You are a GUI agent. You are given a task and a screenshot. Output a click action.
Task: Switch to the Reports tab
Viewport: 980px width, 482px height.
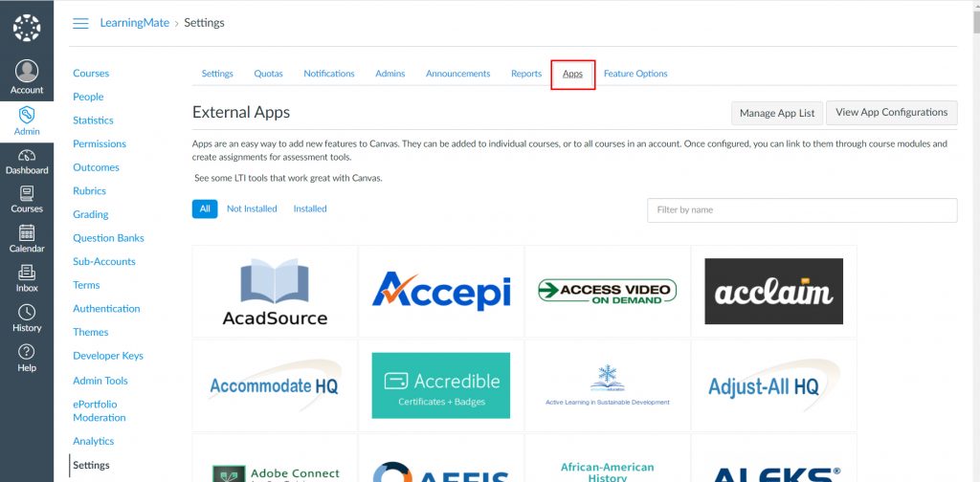tap(526, 74)
